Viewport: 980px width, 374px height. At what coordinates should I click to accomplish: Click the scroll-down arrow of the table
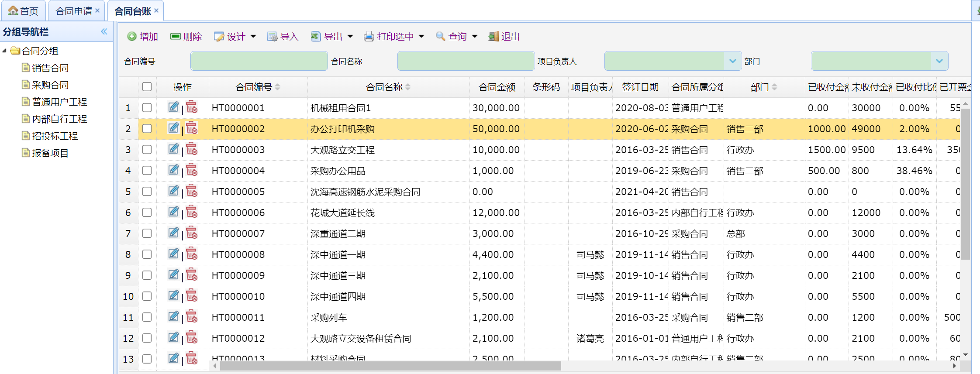click(965, 355)
